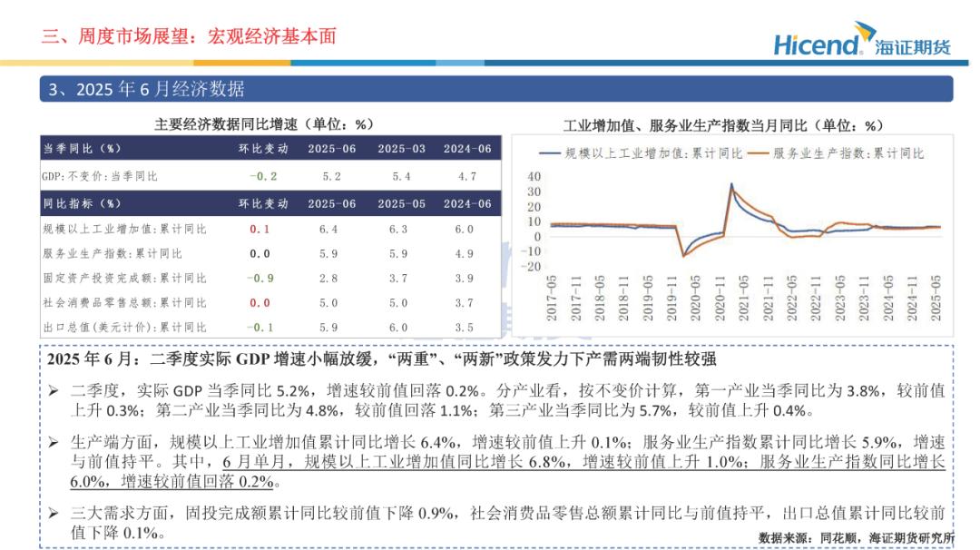Select the retail sales 2024-06 value 3.7

pyautogui.click(x=464, y=302)
